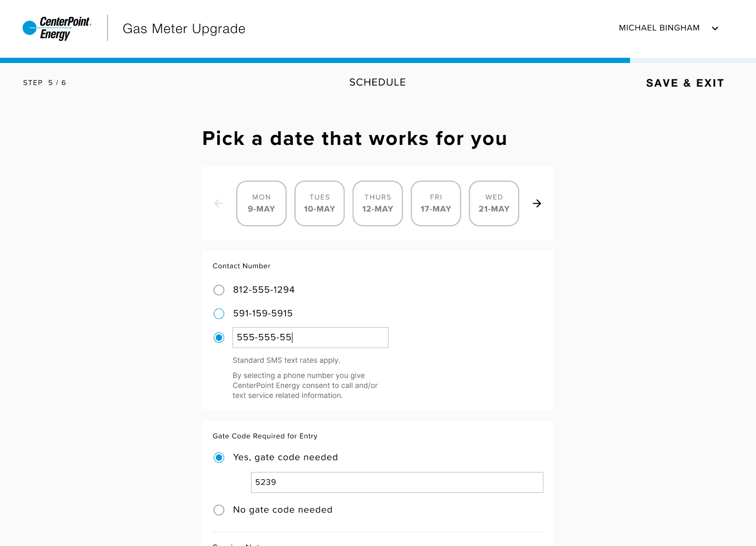Click the Gas Meter Upgrade title
Image resolution: width=756 pixels, height=546 pixels.
[x=184, y=29]
